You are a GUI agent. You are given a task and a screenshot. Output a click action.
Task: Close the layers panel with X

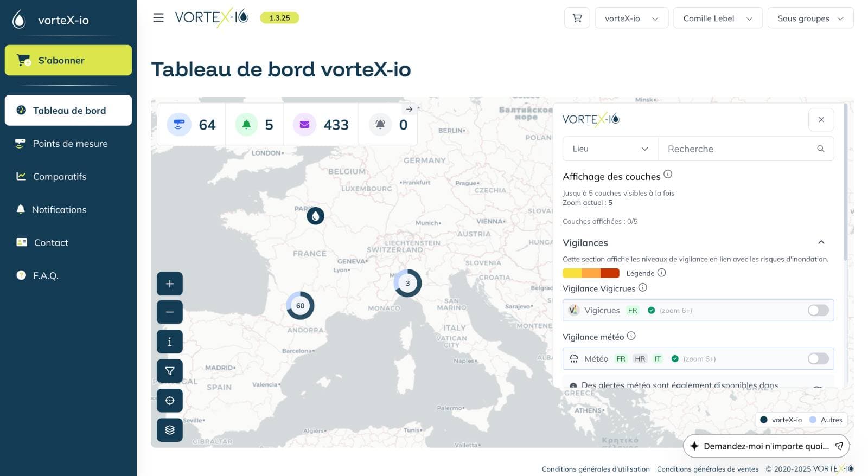pos(821,120)
